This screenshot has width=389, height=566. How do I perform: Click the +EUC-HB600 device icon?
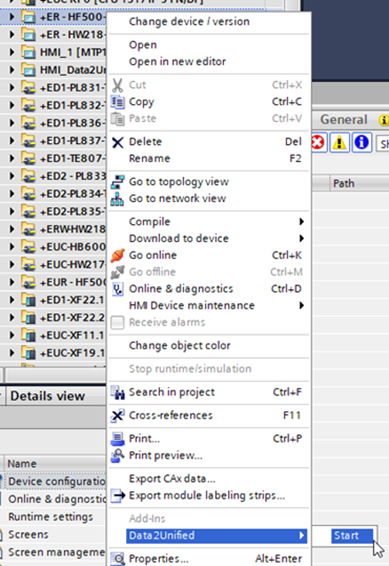pos(28,247)
